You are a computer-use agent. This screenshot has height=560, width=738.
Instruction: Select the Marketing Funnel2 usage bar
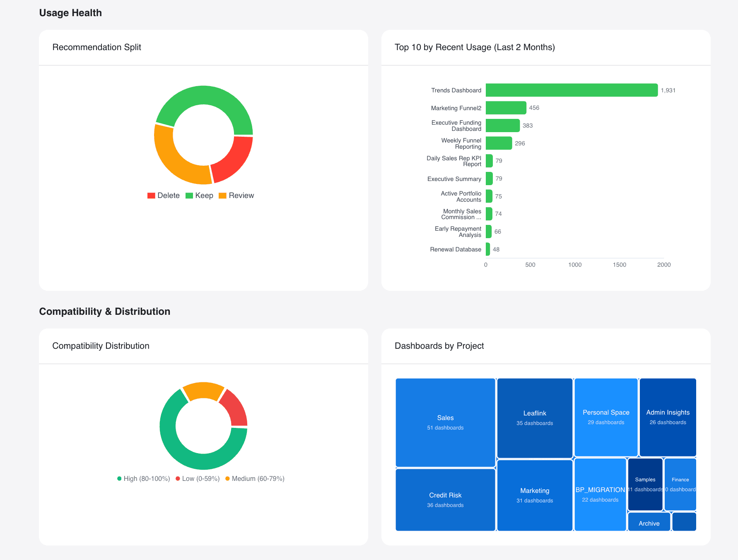pyautogui.click(x=505, y=107)
